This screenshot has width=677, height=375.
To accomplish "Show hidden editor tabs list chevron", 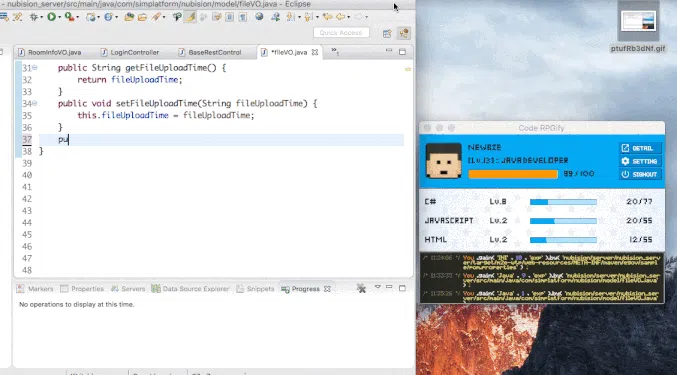I will pyautogui.click(x=335, y=51).
